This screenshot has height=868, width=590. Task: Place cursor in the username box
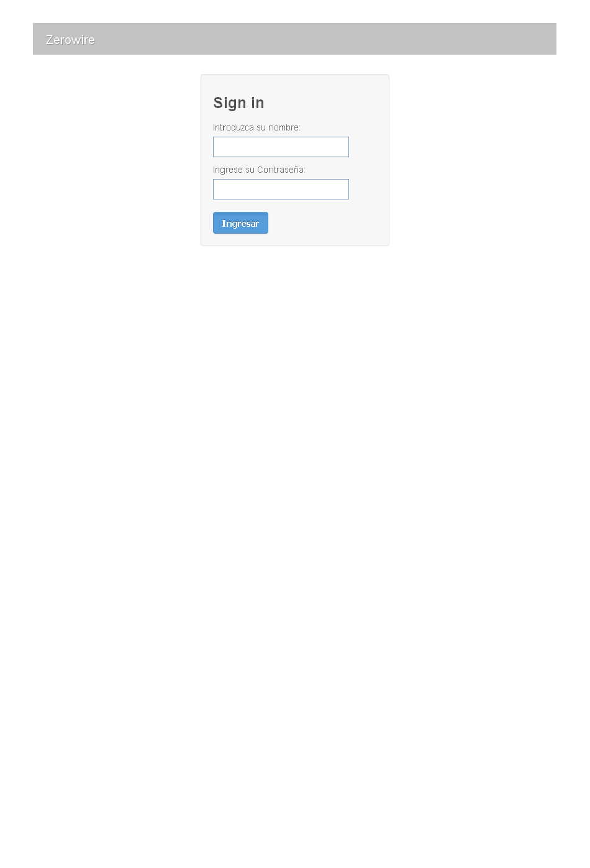pyautogui.click(x=281, y=147)
